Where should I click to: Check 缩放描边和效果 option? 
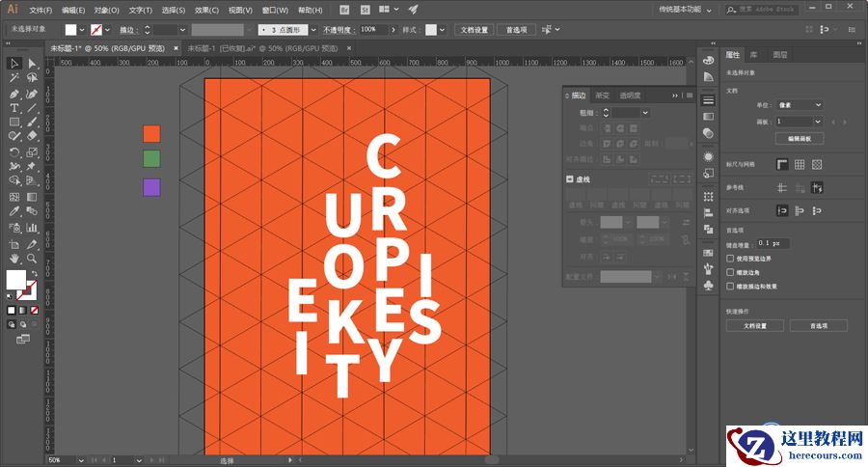coord(730,287)
